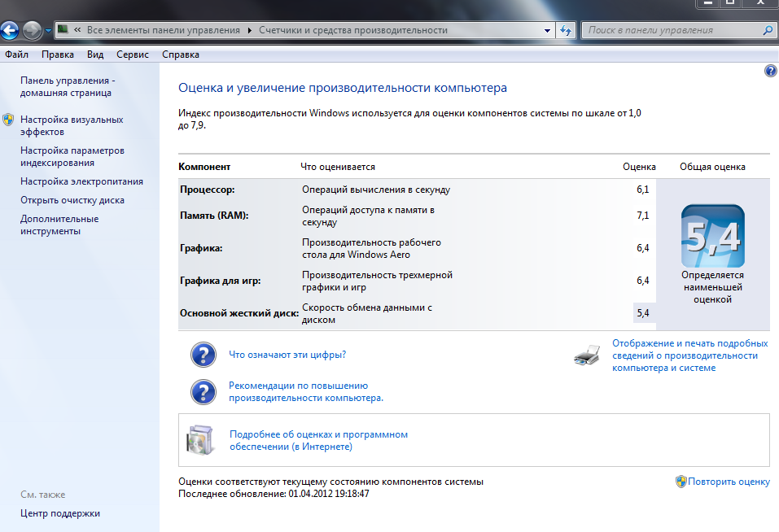
Task: Click Повторить оценку link
Action: (x=729, y=482)
